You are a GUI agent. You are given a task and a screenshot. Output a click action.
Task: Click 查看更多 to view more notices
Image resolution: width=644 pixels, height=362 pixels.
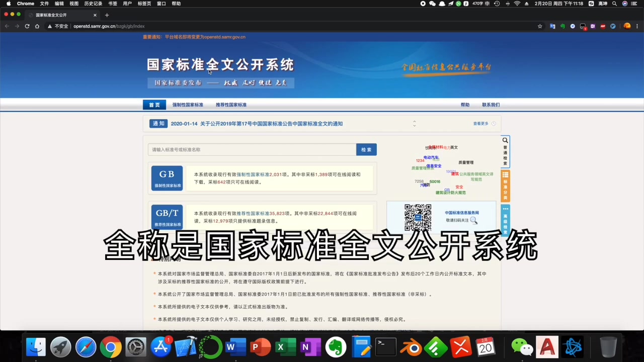[x=480, y=124]
